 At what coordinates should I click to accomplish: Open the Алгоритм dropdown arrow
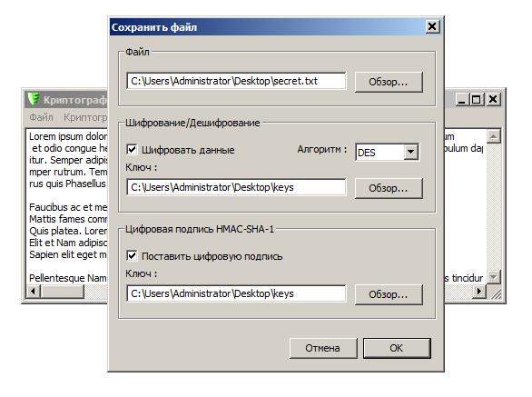(x=411, y=152)
